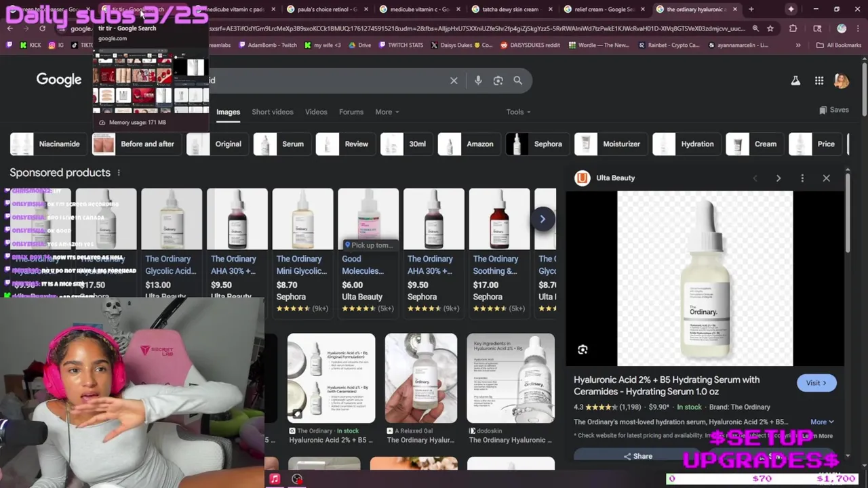Open Sponsored products info menu
Image resolution: width=868 pixels, height=488 pixels.
(119, 173)
